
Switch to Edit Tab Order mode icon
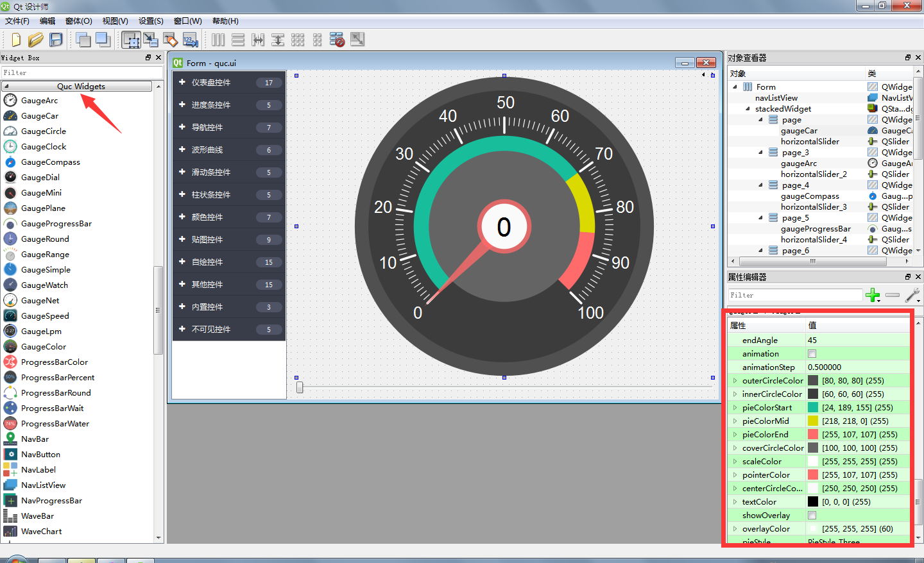(190, 40)
